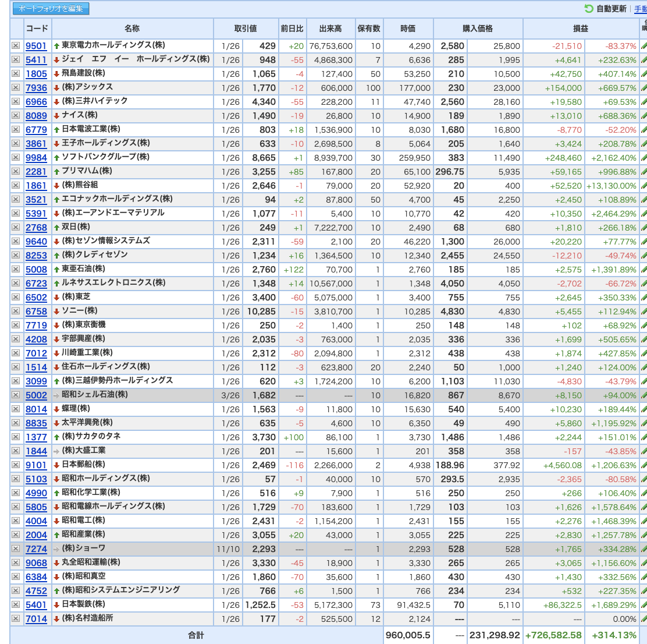Click the 合計 total row label

[x=196, y=635]
